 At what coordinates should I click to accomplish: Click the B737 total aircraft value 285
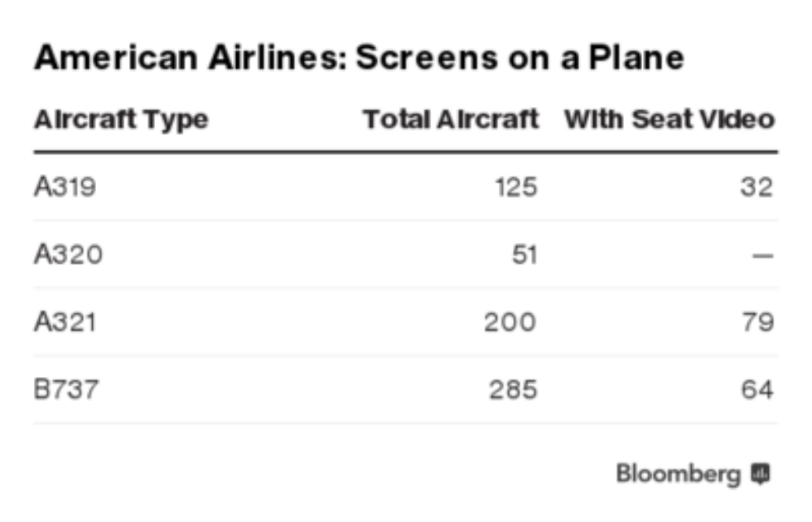click(510, 389)
